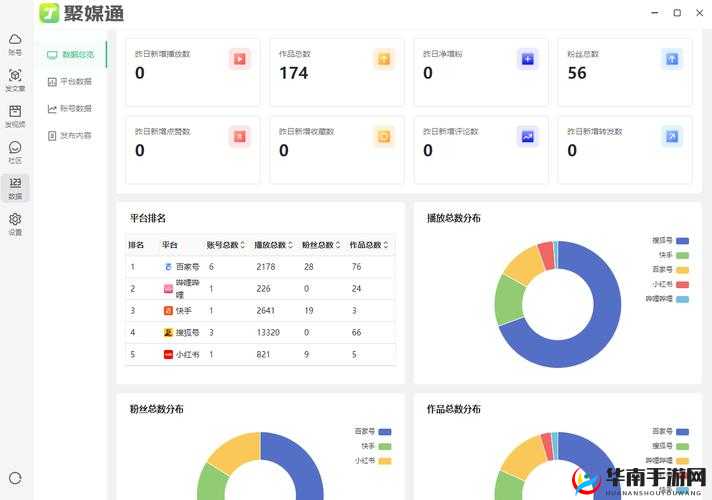Toggle 小红书 legend swatch in 播放总数分布 chart
Viewport: 712px width, 500px height.
(682, 285)
